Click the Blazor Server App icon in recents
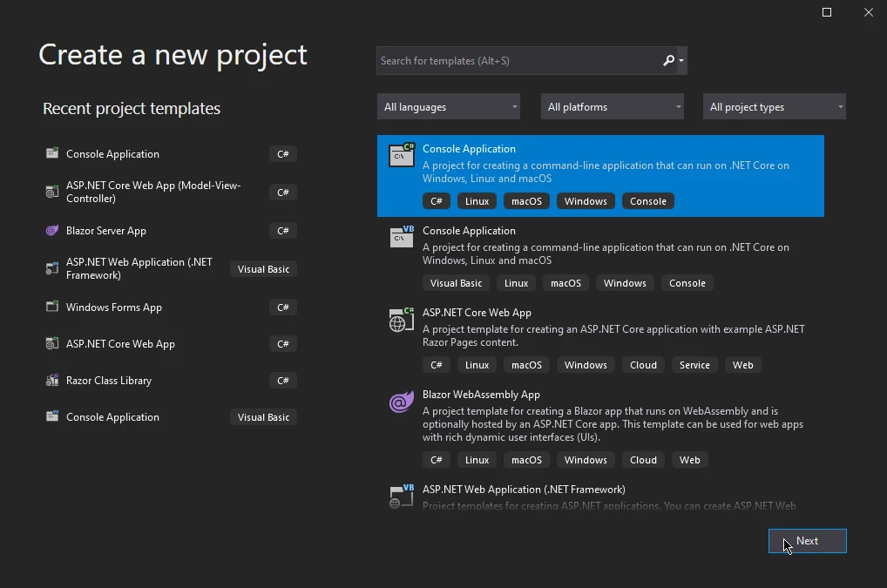This screenshot has width=887, height=588. (51, 231)
